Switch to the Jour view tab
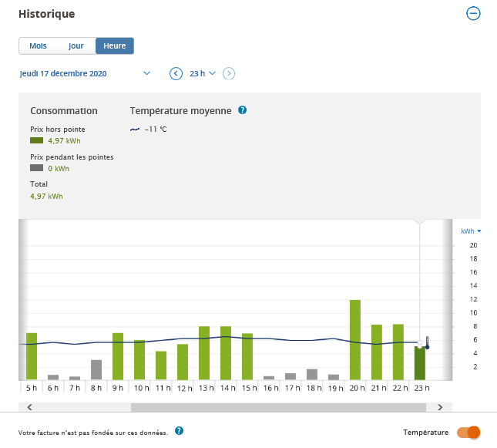497x448 pixels. click(76, 45)
